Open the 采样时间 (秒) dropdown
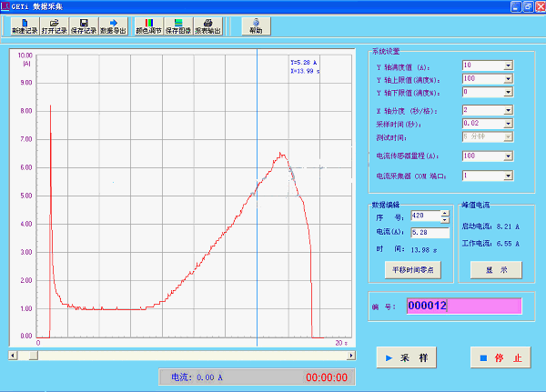The width and height of the screenshot is (546, 392). coord(508,123)
